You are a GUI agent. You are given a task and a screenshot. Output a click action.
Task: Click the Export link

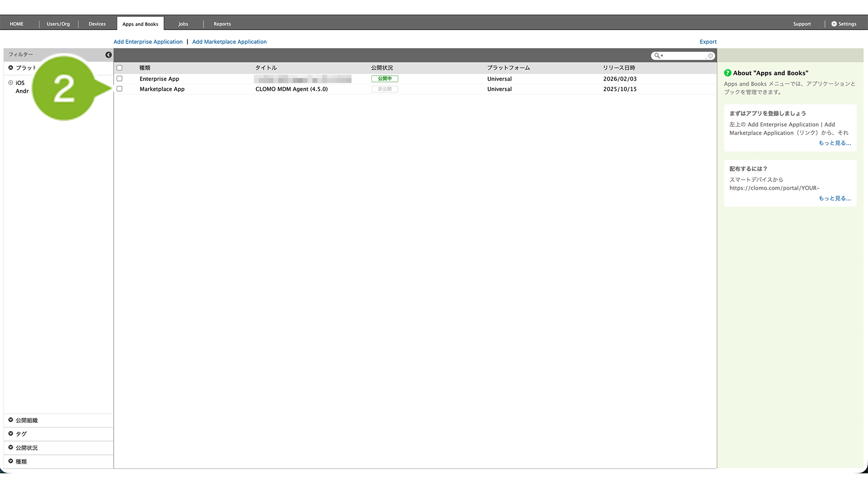click(708, 42)
